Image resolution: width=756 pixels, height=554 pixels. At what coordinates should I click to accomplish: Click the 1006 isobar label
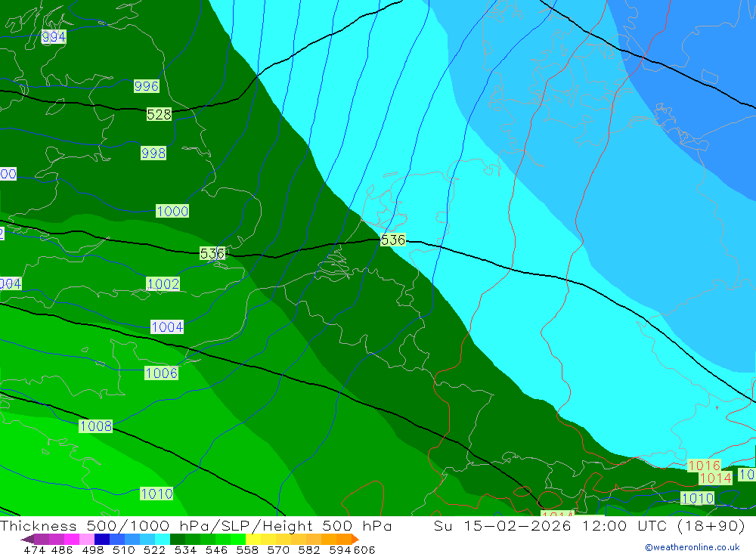[x=162, y=373]
